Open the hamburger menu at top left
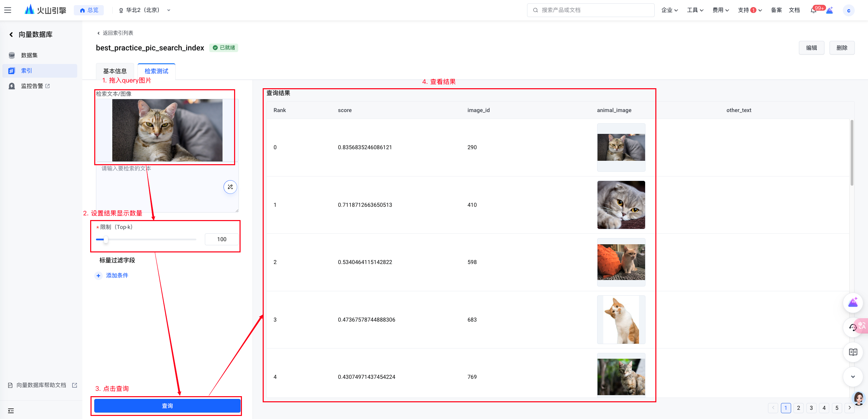Image resolution: width=868 pixels, height=419 pixels. [x=7, y=10]
